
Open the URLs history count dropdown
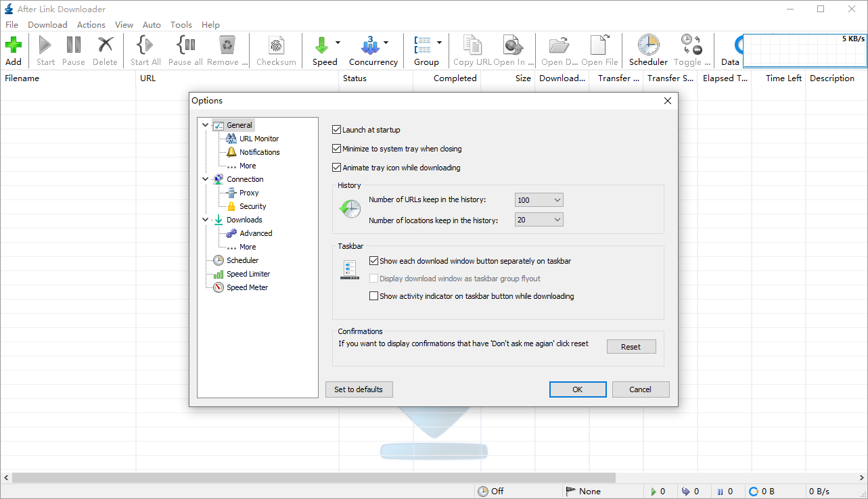click(x=539, y=200)
